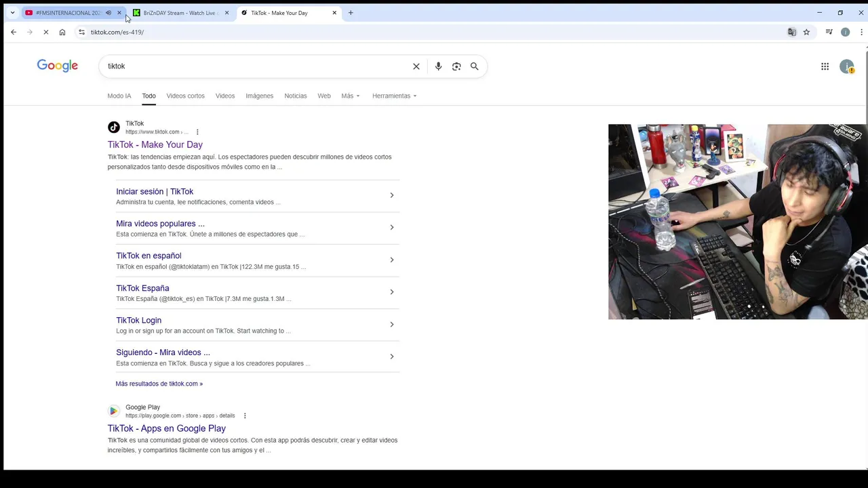Open TikTok España link

142,288
